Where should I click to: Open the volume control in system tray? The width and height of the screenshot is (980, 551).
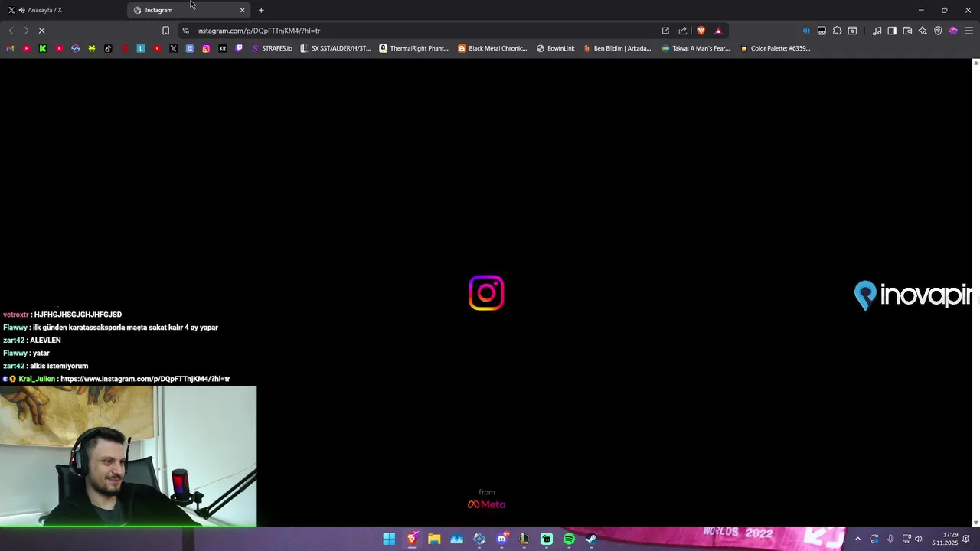(919, 539)
